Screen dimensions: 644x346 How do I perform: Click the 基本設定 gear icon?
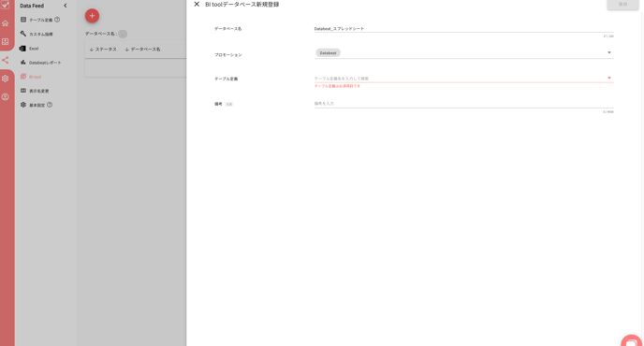pyautogui.click(x=23, y=105)
